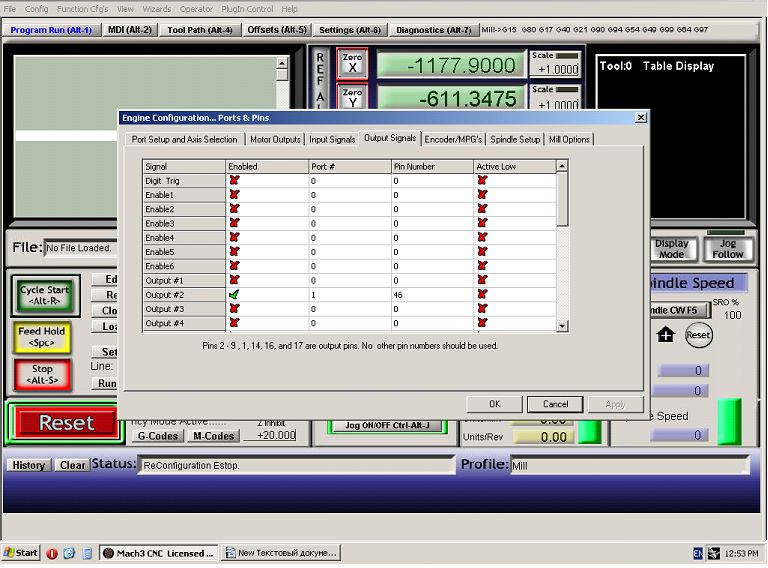Open the Input Signals tab
The width and height of the screenshot is (768, 568).
[x=332, y=140]
